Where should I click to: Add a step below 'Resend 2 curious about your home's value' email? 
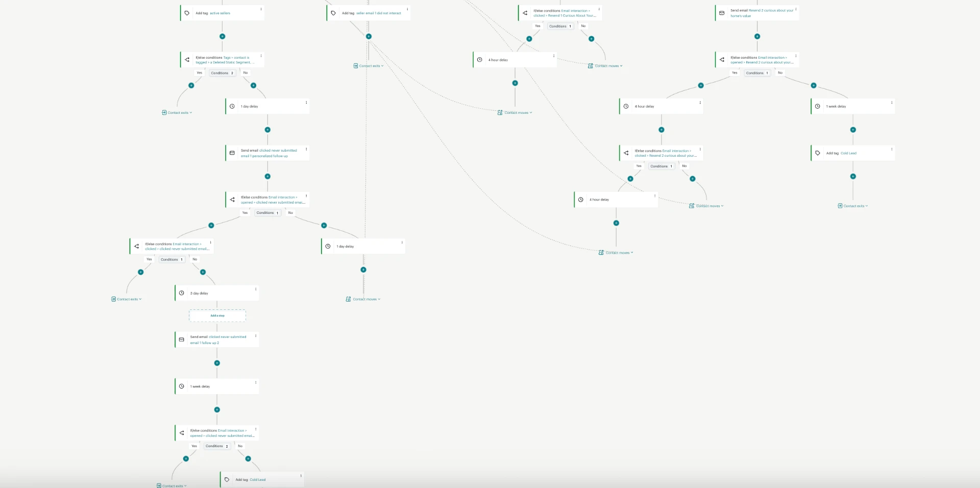coord(757,36)
